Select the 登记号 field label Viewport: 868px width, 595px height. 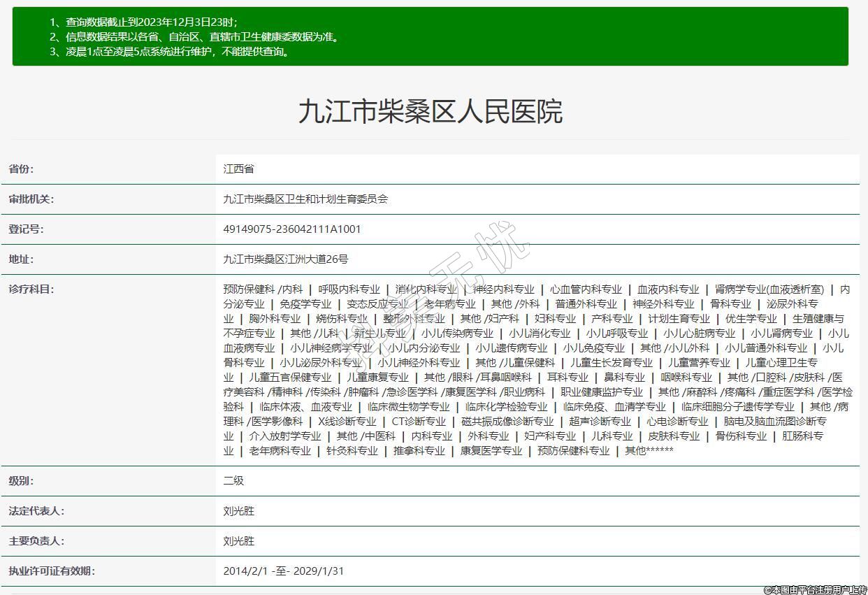point(26,229)
